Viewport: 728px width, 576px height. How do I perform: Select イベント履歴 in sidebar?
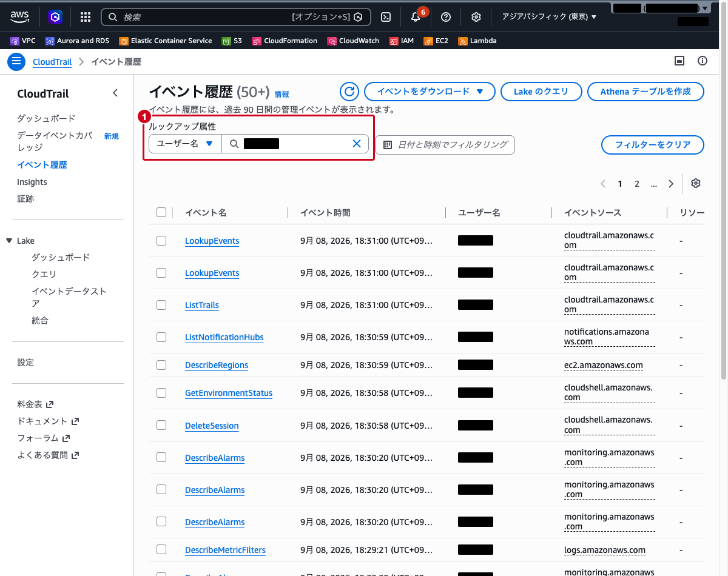pos(42,165)
